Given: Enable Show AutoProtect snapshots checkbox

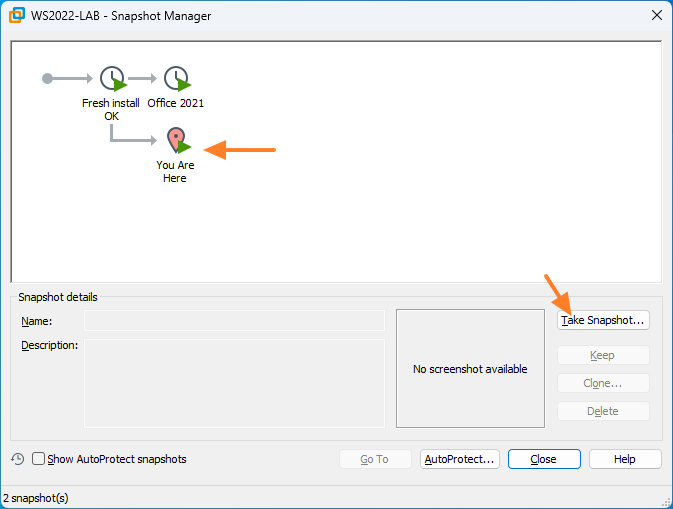Looking at the screenshot, I should point(38,459).
